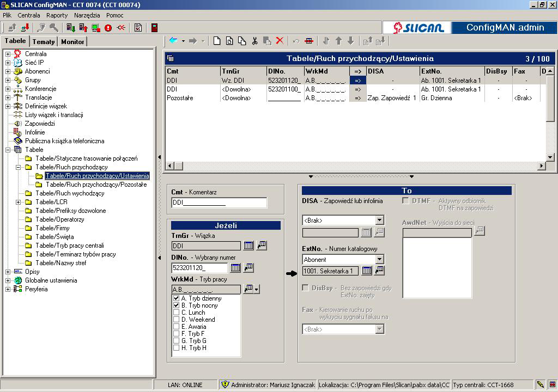The width and height of the screenshot is (558, 392).
Task: Click the upload to PBX red arrow icon
Action: (83, 28)
